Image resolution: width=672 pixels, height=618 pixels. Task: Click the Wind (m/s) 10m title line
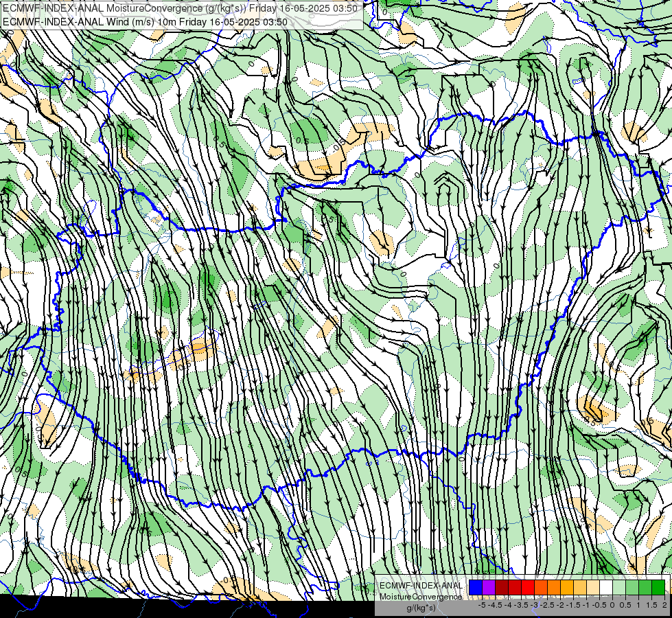pos(145,22)
